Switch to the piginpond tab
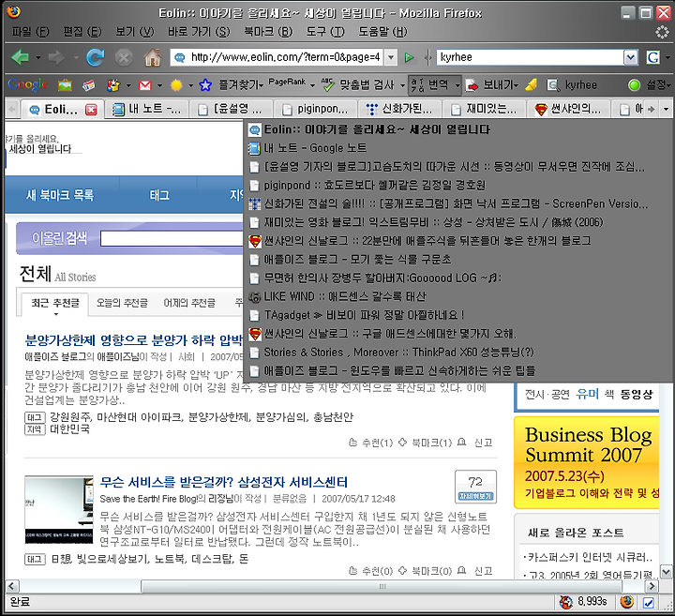The width and height of the screenshot is (675, 616). tap(316, 110)
